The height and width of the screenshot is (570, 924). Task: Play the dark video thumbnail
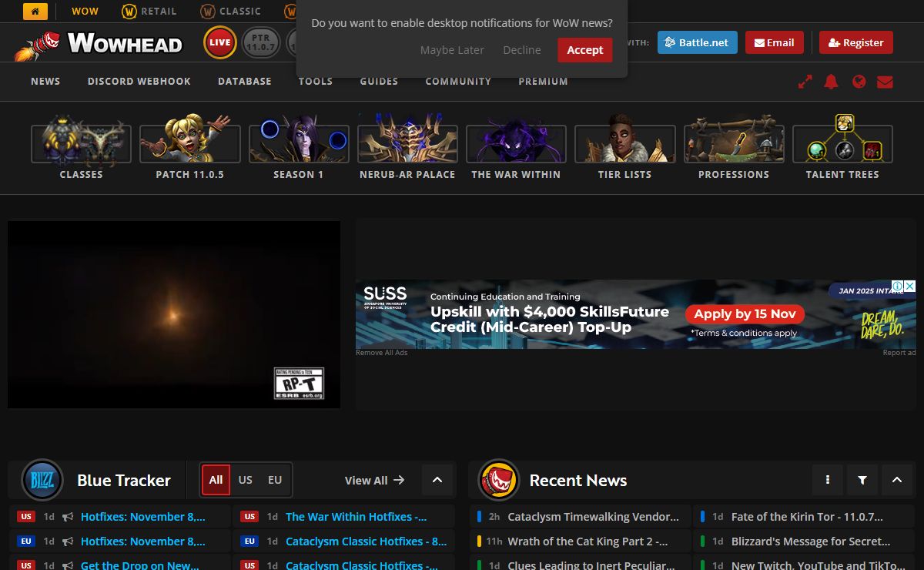coord(174,314)
